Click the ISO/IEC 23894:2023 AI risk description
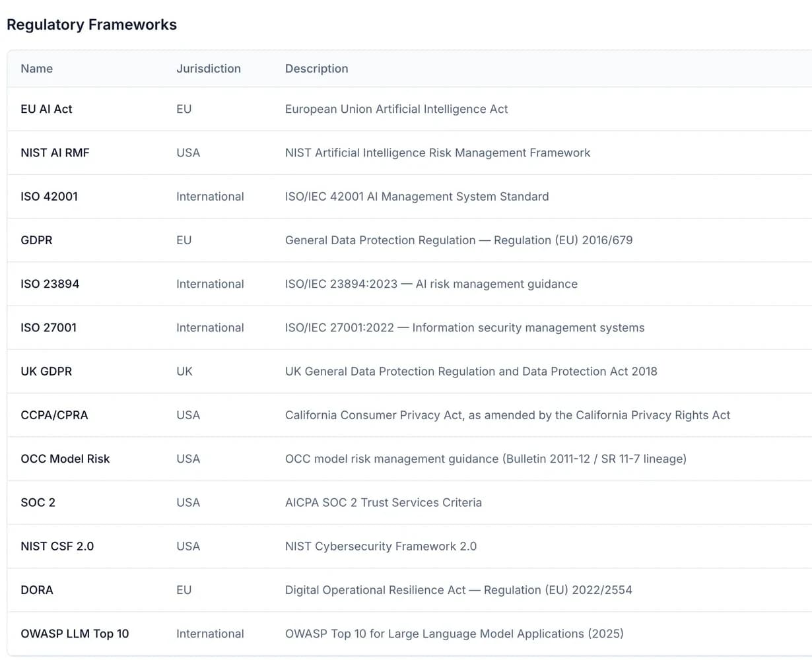 tap(431, 284)
